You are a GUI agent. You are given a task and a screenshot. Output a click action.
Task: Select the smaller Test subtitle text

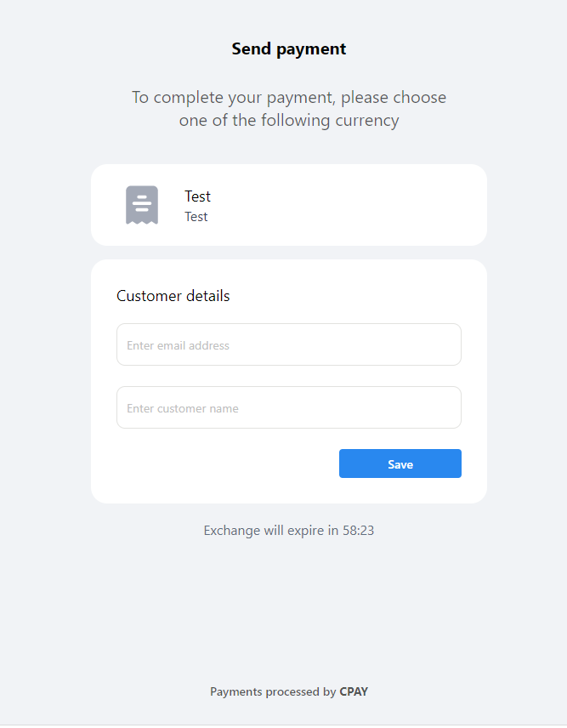coord(196,217)
